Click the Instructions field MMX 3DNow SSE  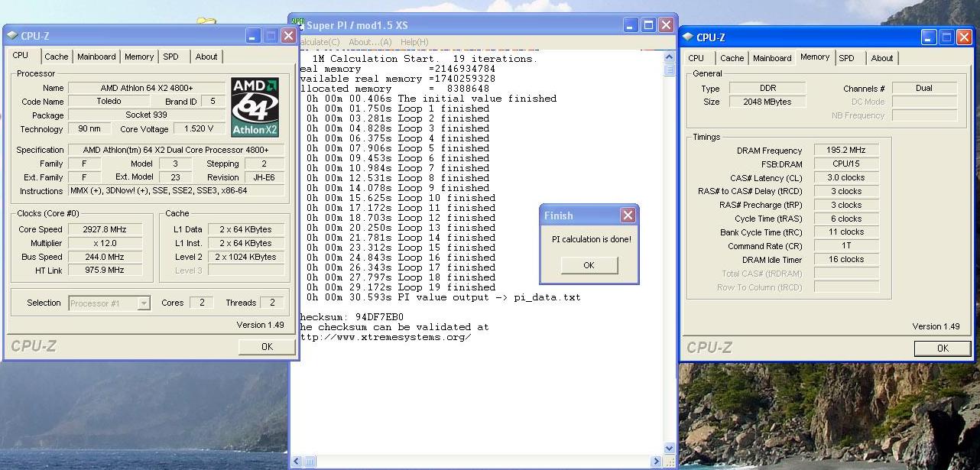click(177, 191)
